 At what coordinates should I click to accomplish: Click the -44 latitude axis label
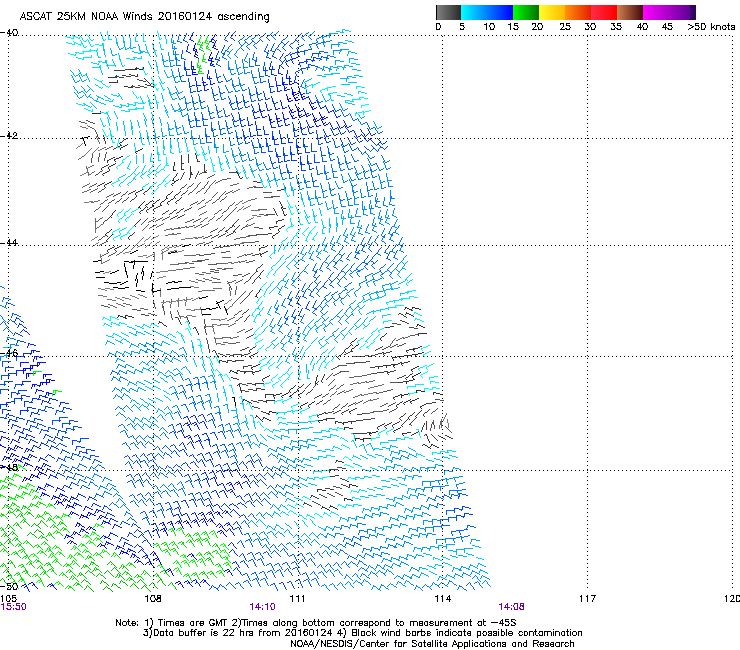click(9, 243)
